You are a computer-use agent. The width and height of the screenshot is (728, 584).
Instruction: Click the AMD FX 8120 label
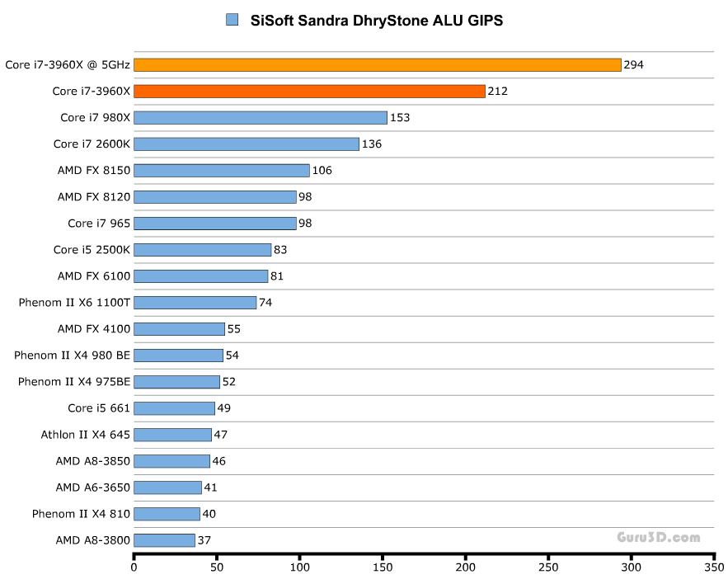[x=93, y=197]
